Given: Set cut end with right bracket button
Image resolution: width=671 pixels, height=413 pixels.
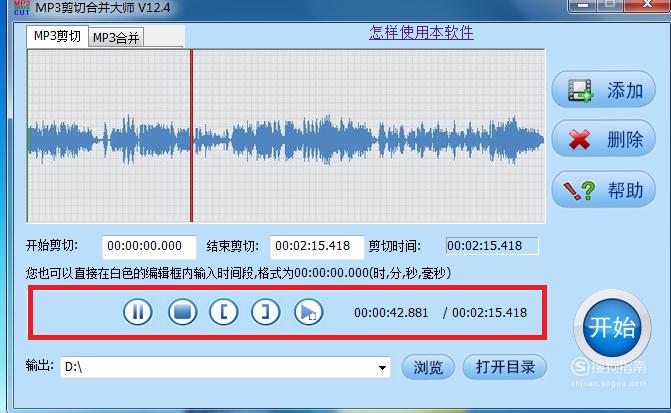Looking at the screenshot, I should 266,312.
